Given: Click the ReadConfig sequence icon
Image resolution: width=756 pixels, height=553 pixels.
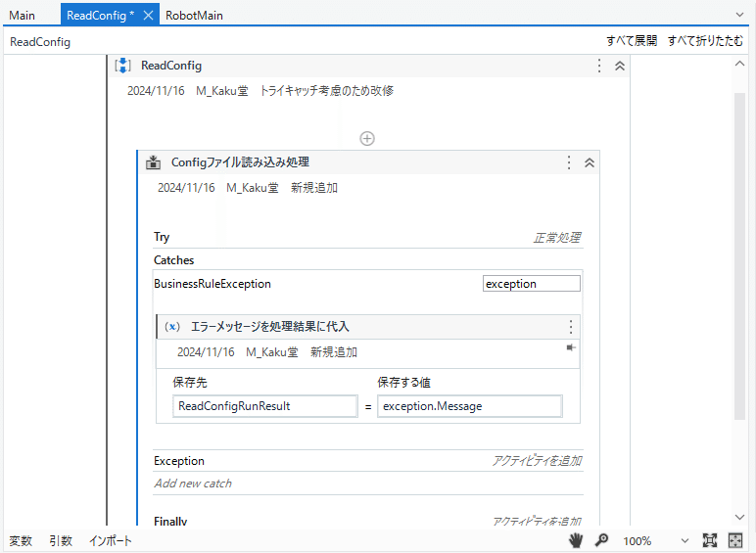Looking at the screenshot, I should [123, 65].
